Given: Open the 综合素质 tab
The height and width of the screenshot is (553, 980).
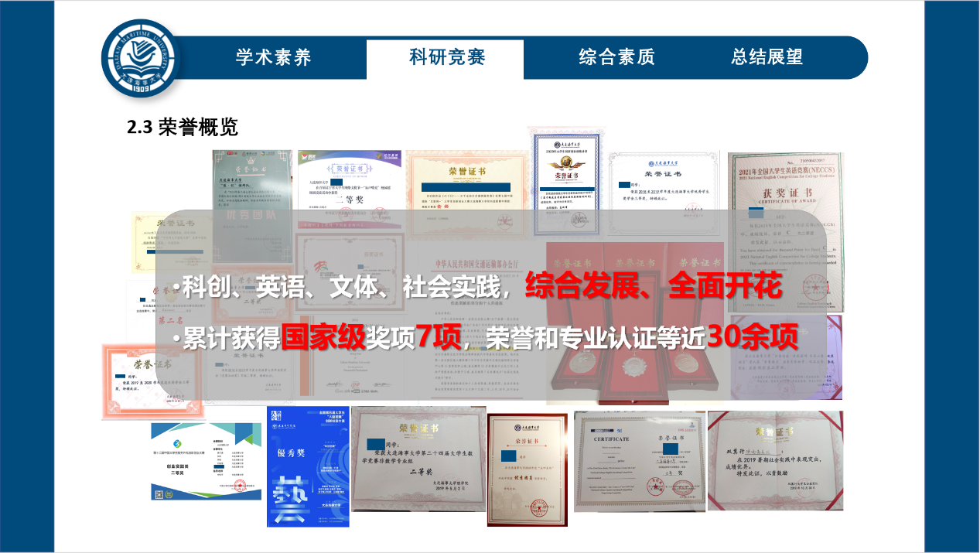Looking at the screenshot, I should coord(616,57).
